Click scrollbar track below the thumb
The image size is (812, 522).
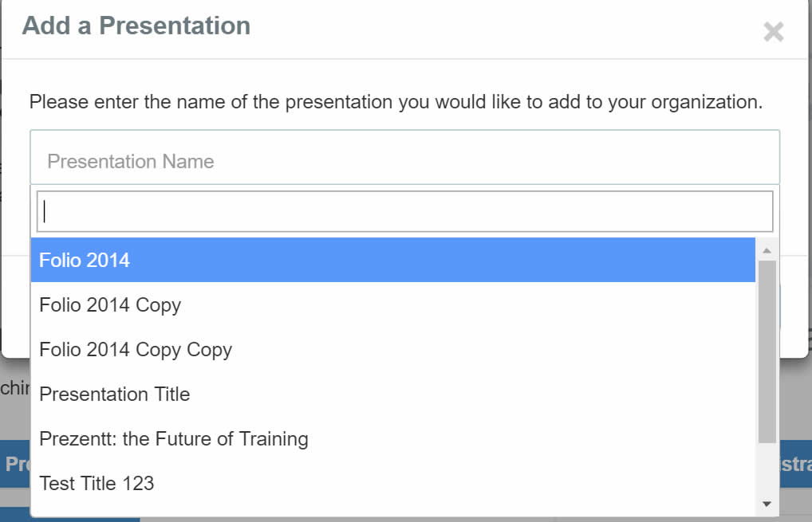tap(767, 469)
